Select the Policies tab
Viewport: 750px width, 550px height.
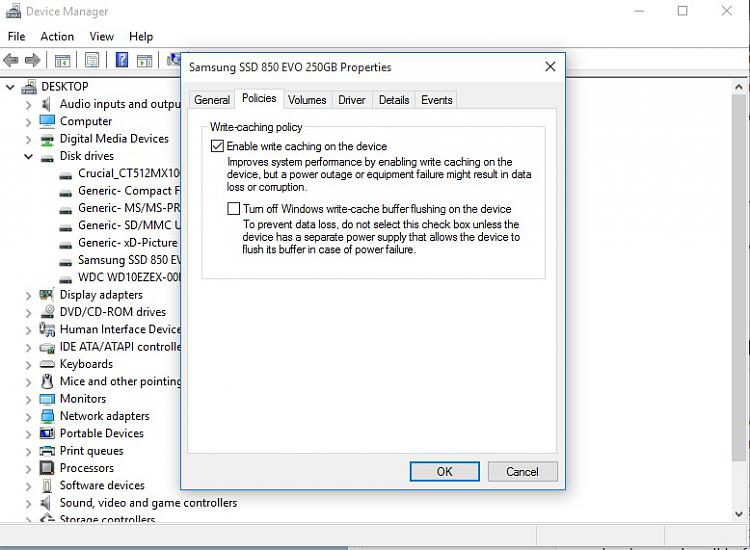pyautogui.click(x=259, y=99)
